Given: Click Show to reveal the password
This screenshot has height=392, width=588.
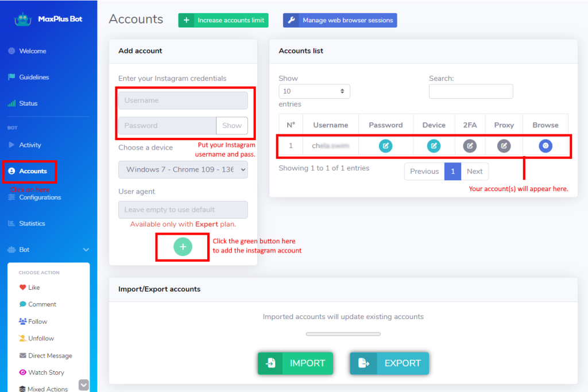Looking at the screenshot, I should point(232,126).
